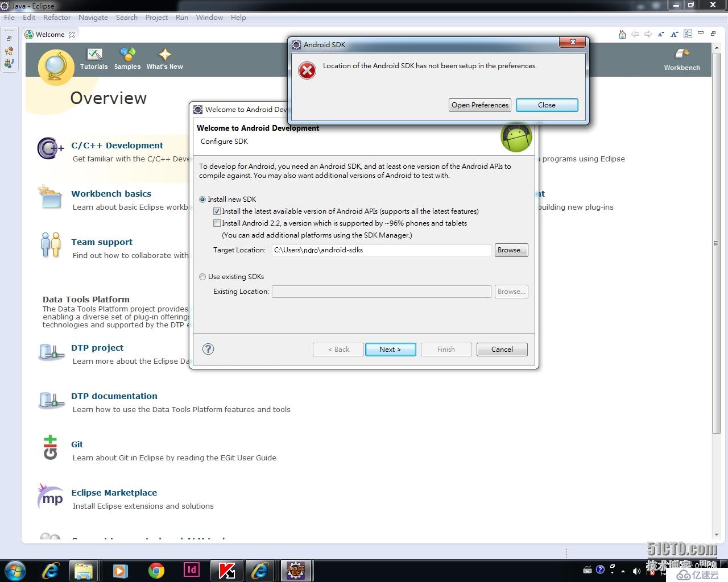Click the wizard help question mark icon

(x=208, y=349)
